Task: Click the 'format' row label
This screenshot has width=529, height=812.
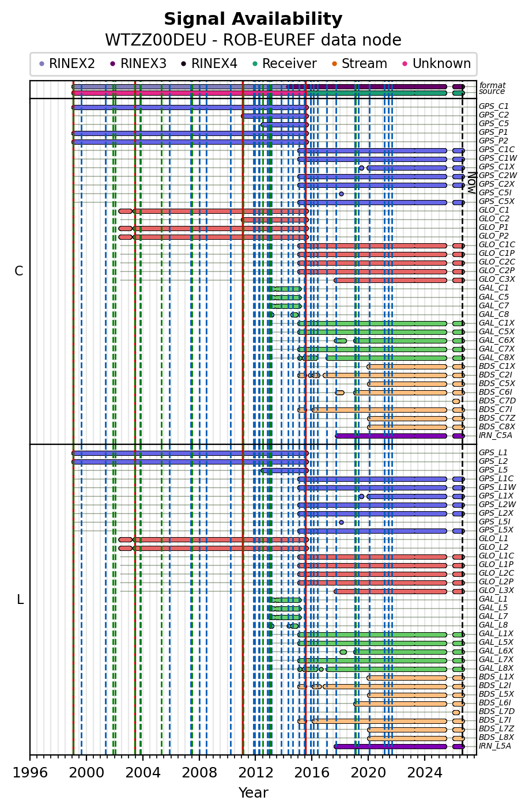Action: tap(492, 85)
